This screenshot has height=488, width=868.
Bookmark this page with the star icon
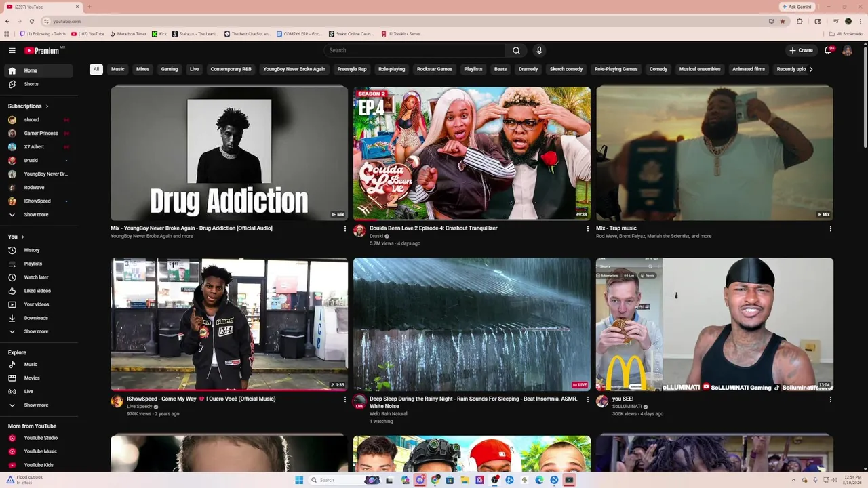(783, 21)
